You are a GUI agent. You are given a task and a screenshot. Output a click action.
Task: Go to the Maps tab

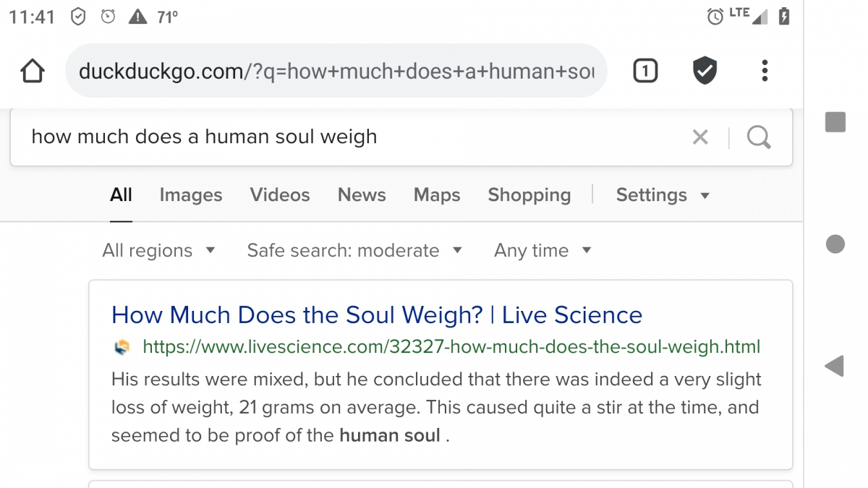tap(437, 195)
